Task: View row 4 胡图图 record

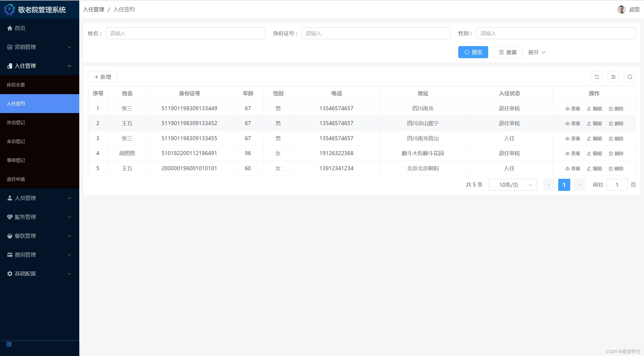Action: pos(573,154)
